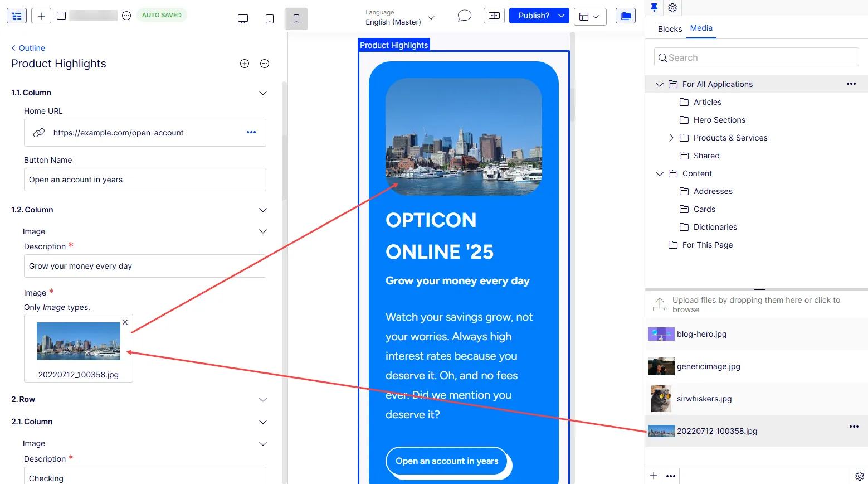The image size is (868, 484).
Task: Click the add plus at media panel bottom
Action: (x=654, y=476)
